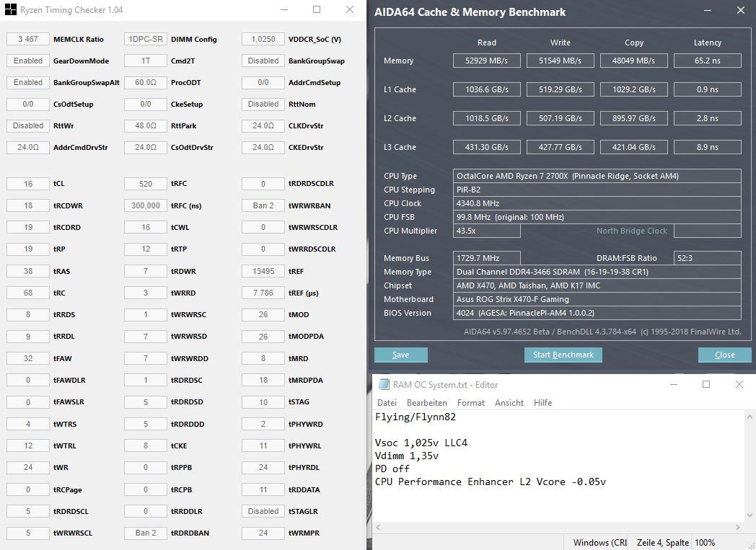
Task: Click Start Benchmark in AIDA64
Action: [563, 355]
